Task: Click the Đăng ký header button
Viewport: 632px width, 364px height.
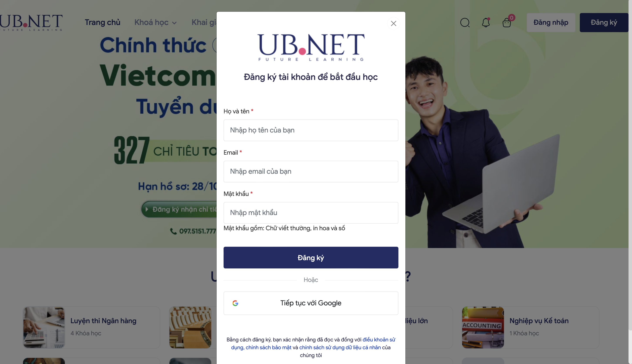Action: coord(604,23)
